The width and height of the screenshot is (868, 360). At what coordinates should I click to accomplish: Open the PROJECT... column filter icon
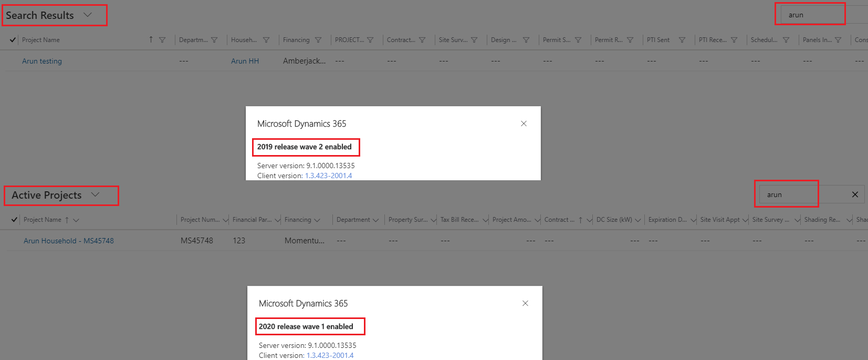point(370,40)
